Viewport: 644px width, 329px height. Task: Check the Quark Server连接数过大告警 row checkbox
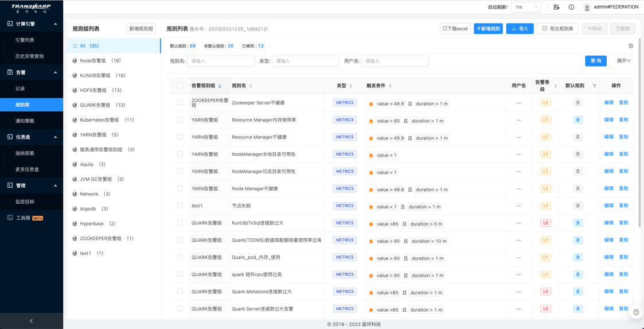tap(180, 308)
